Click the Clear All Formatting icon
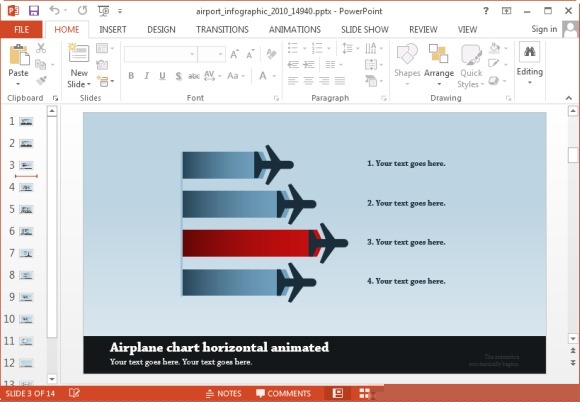Image resolution: width=580 pixels, height=402 pixels. (x=272, y=54)
